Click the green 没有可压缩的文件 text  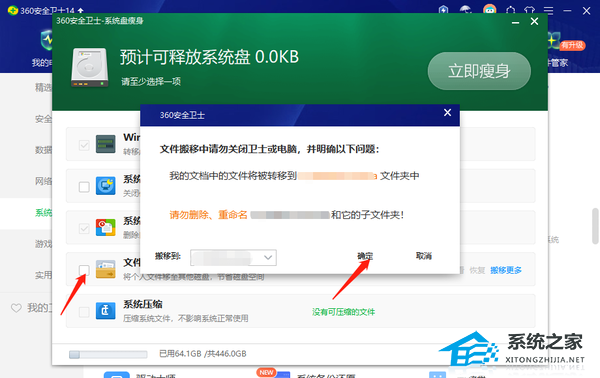(x=343, y=312)
